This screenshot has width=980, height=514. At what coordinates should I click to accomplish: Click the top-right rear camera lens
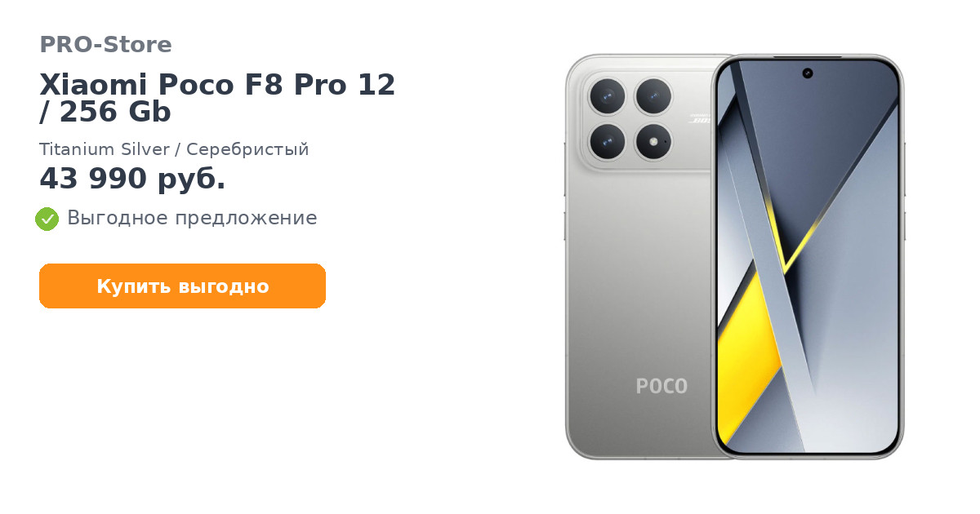[x=653, y=97]
